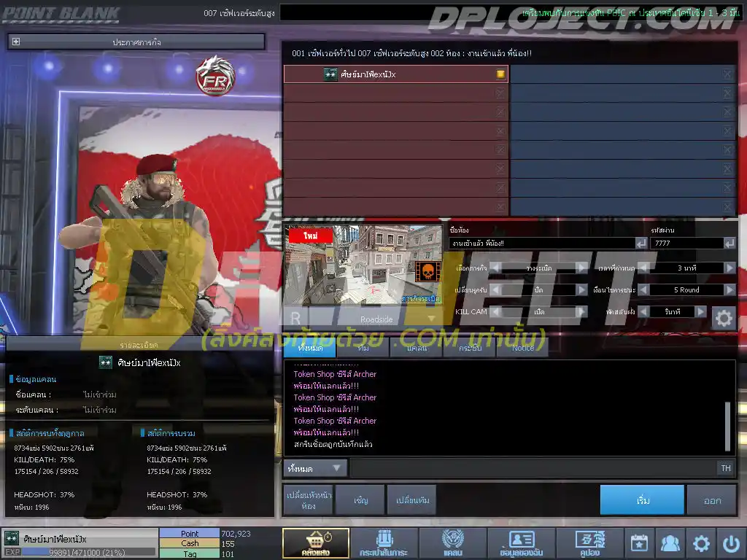Decrease time limit from 3 นาที
Viewport: 747px width, 560px height.
(643, 268)
